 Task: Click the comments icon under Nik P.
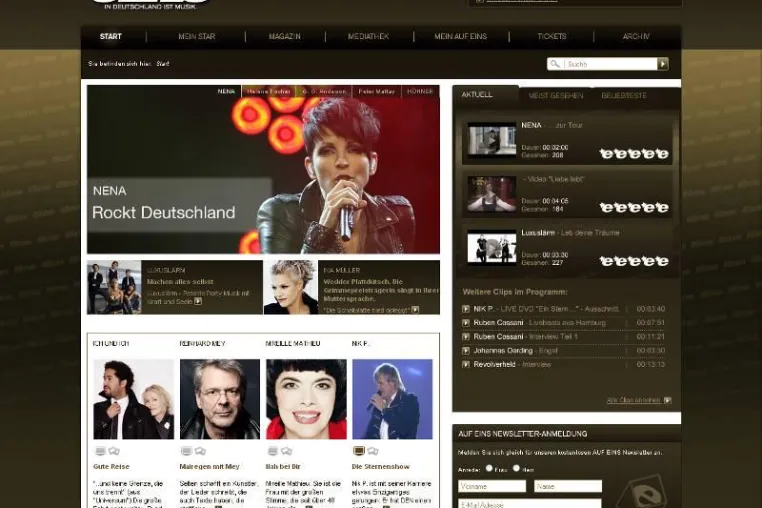point(373,451)
